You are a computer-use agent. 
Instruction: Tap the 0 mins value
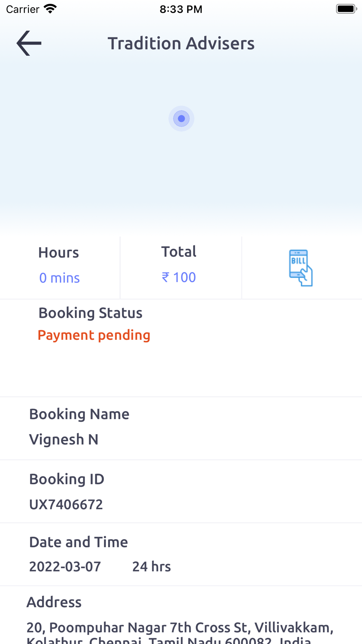tap(59, 278)
